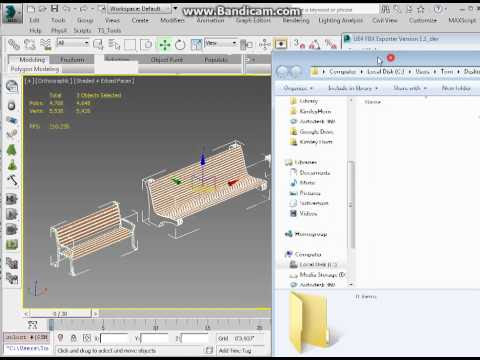Open Select by Name list

114,44
